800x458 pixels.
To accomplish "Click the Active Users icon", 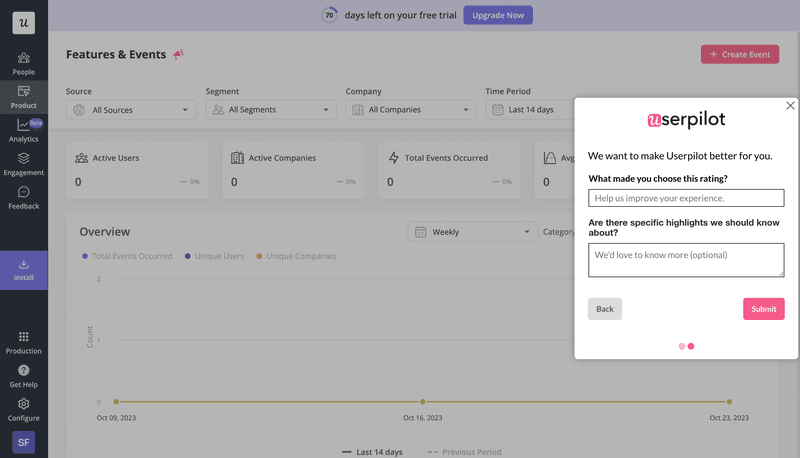I will tap(81, 158).
